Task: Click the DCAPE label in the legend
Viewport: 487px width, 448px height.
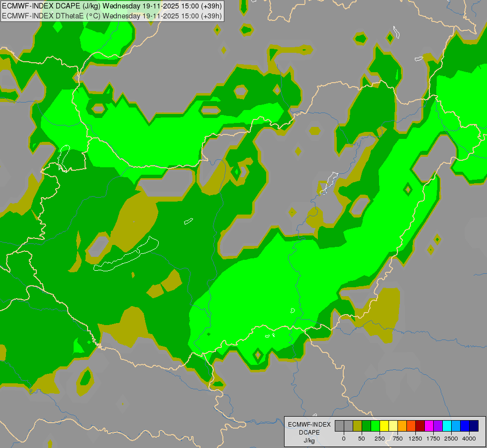Action: pos(309,433)
